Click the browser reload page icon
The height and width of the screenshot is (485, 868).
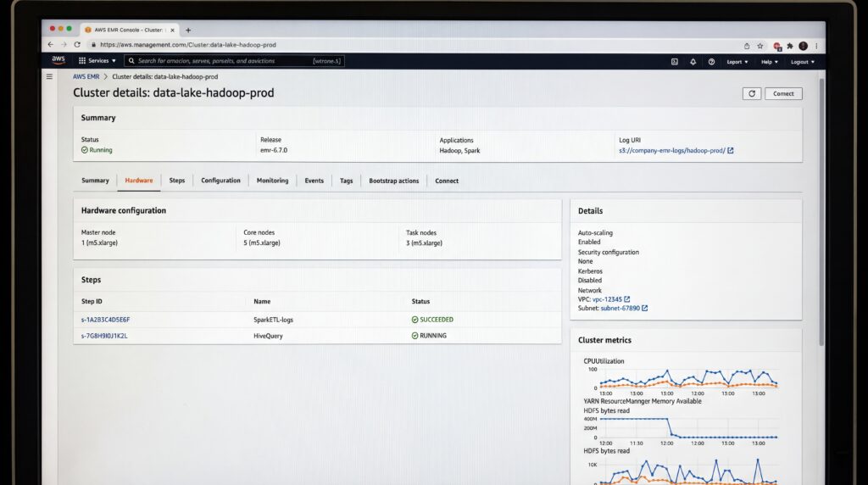click(77, 44)
